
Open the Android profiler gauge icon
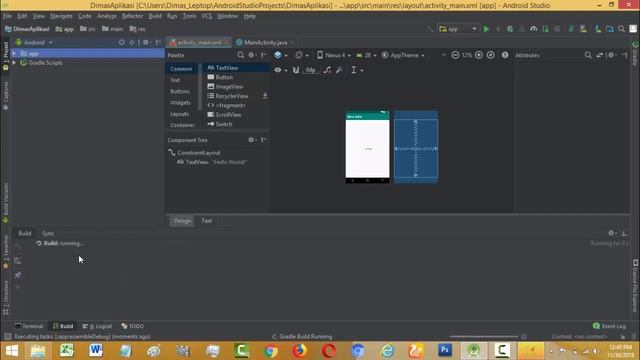533,29
